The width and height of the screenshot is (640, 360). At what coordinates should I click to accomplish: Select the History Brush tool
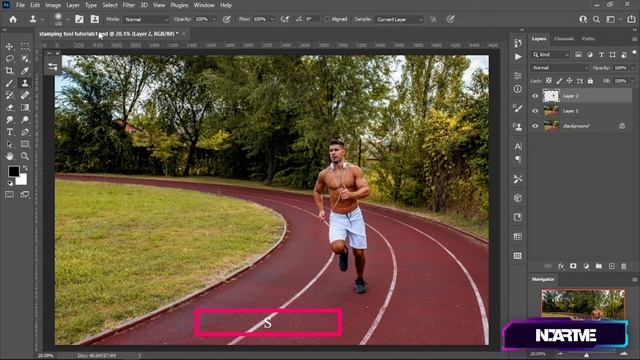click(x=9, y=95)
